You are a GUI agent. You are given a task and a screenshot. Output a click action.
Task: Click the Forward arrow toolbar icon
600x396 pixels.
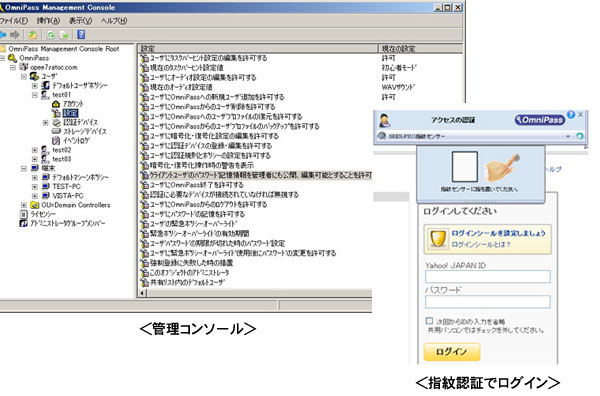click(15, 35)
